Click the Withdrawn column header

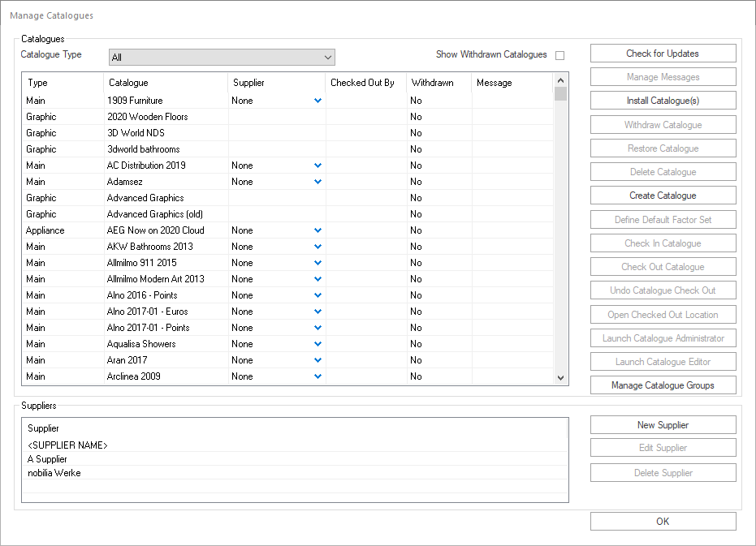click(438, 83)
